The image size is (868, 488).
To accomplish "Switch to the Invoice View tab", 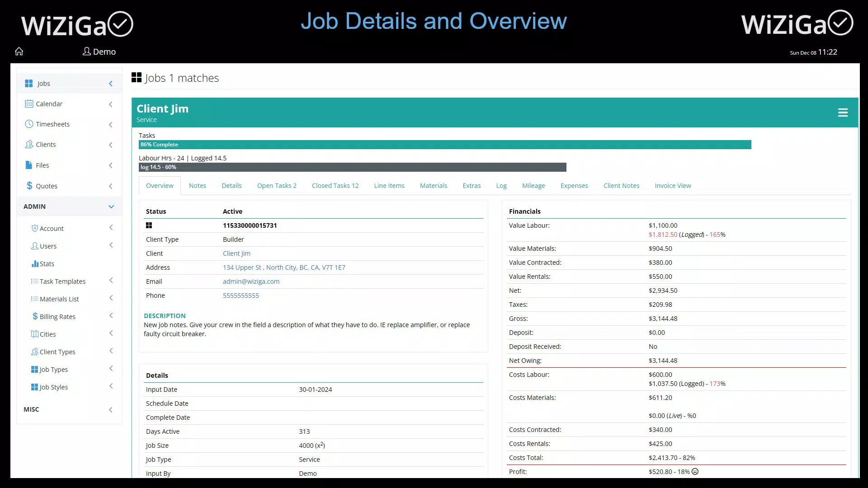I will tap(673, 186).
